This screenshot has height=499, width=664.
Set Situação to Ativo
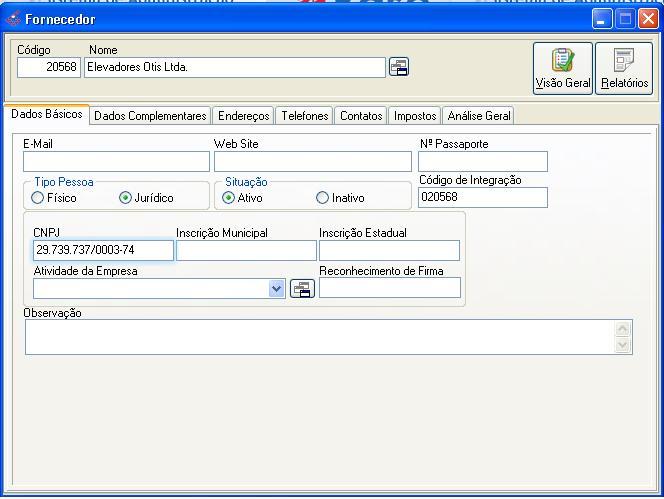tap(229, 198)
